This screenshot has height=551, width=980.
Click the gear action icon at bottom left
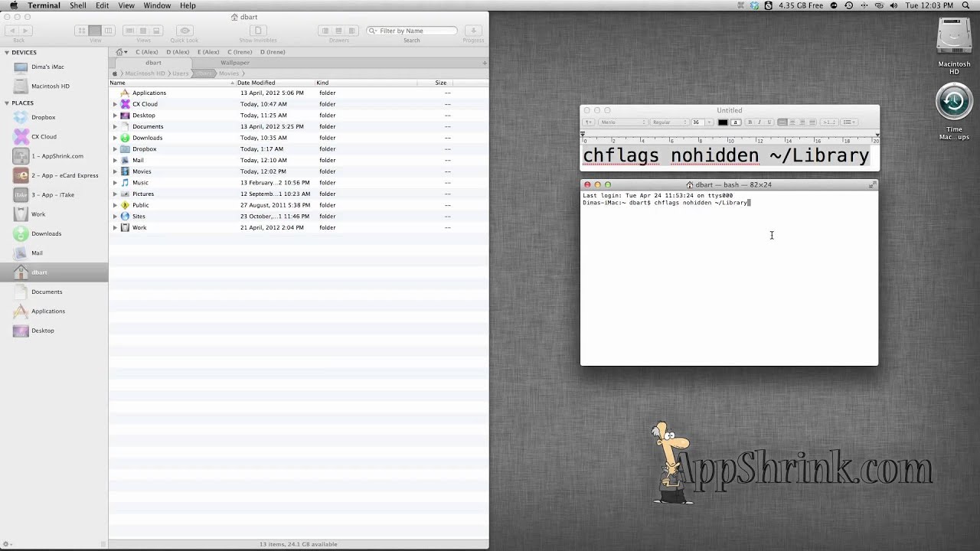pyautogui.click(x=7, y=544)
